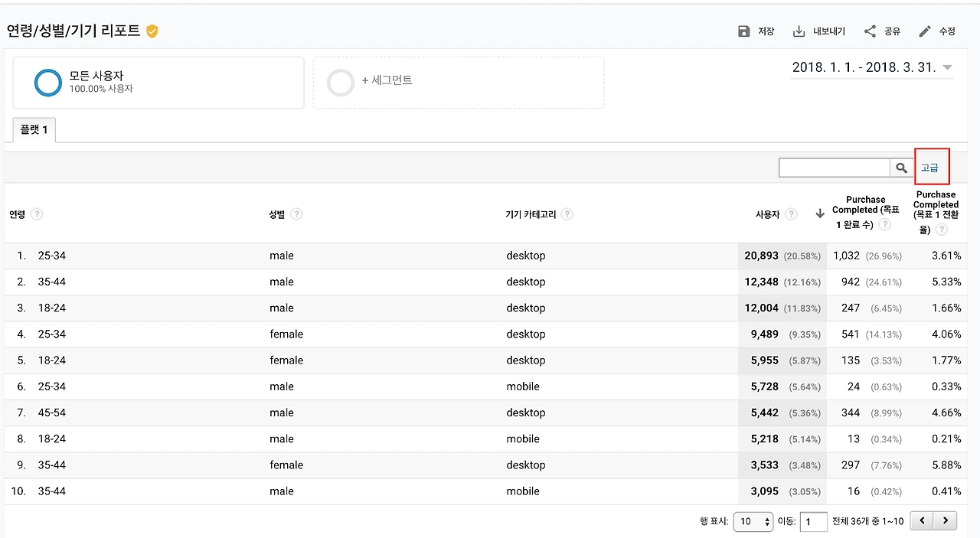Click conversion rate 5.88%

[x=946, y=465]
